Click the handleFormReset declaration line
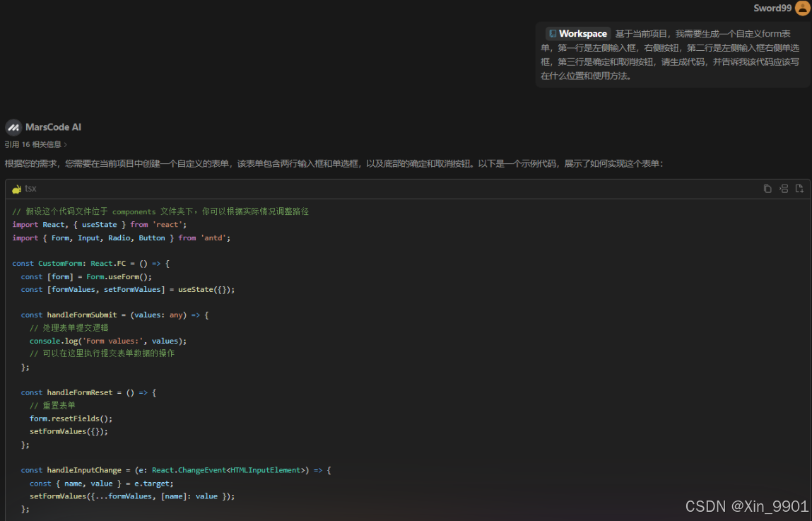 [x=88, y=392]
